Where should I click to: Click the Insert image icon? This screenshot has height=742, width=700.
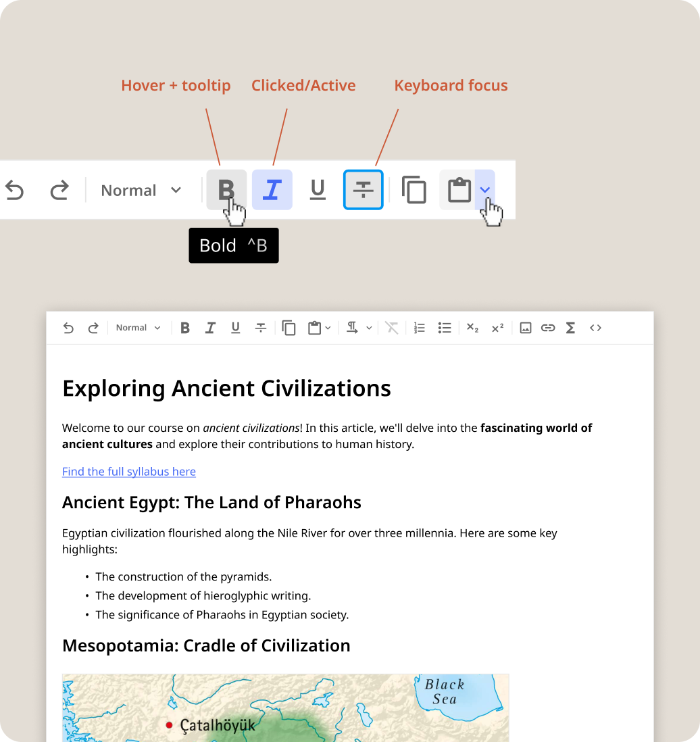526,328
